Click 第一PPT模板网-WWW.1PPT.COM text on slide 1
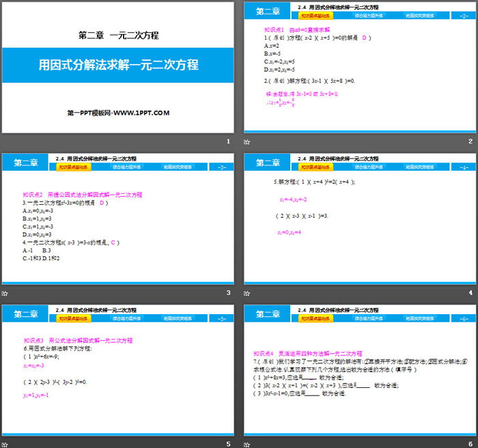This screenshot has width=478, height=448. click(118, 113)
